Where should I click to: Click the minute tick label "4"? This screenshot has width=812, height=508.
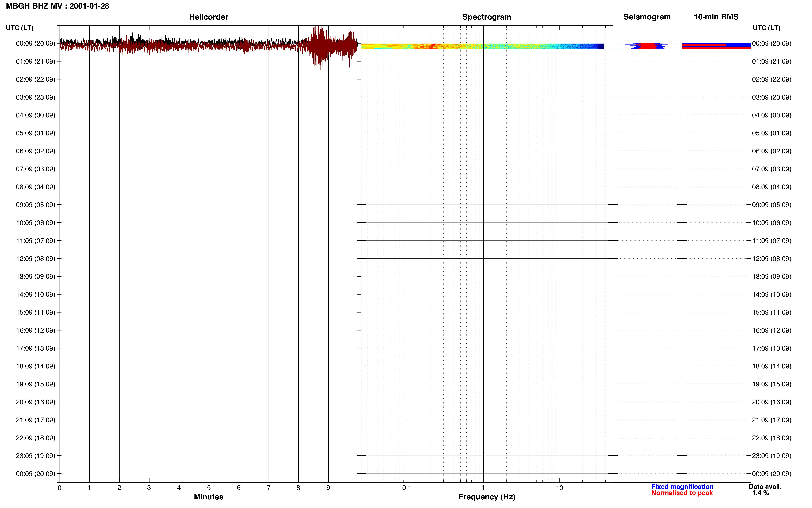pyautogui.click(x=179, y=488)
